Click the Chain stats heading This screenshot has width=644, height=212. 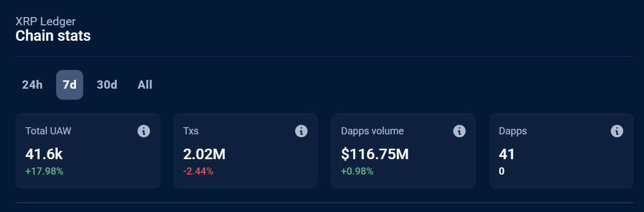point(53,36)
